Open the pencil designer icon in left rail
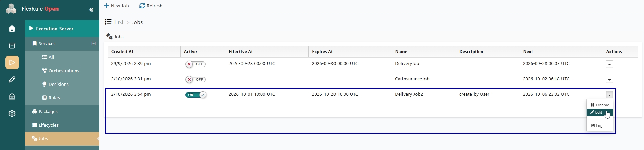Image resolution: width=644 pixels, height=150 pixels. pyautogui.click(x=12, y=79)
